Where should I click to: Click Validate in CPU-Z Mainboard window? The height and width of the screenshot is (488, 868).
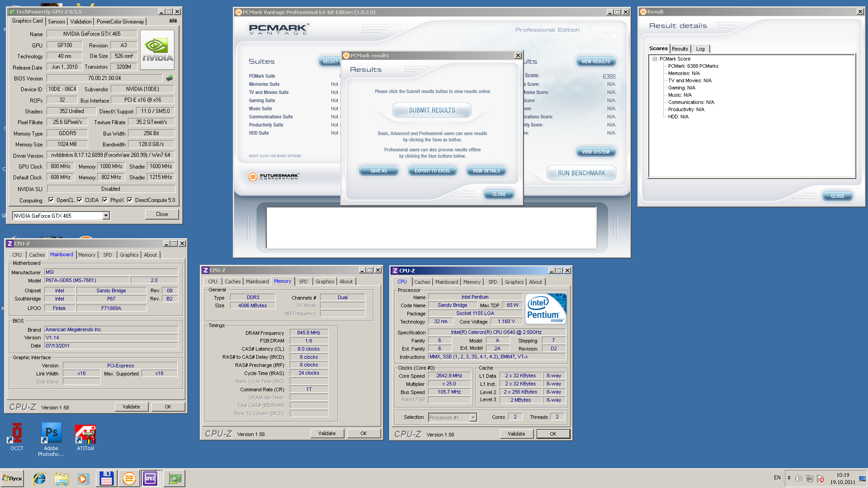tap(131, 407)
